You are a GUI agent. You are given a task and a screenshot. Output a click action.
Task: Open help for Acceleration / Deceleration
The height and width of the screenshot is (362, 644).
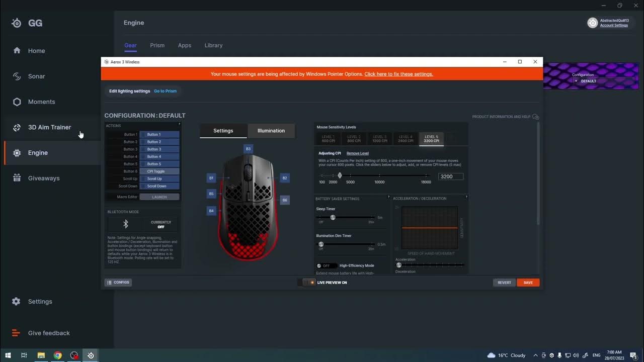click(466, 197)
